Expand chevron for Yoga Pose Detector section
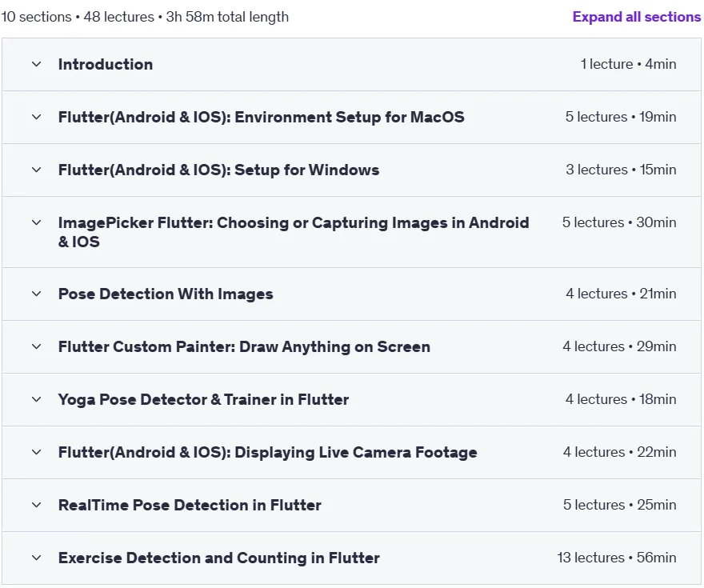 point(36,399)
